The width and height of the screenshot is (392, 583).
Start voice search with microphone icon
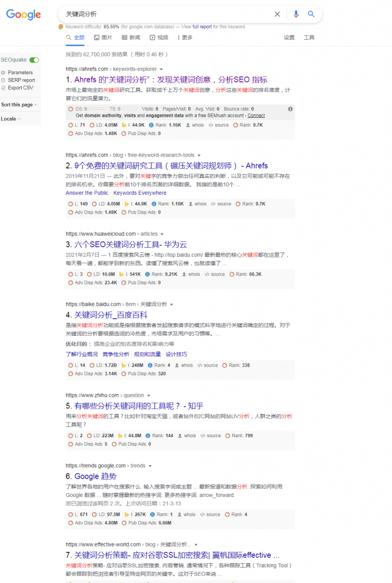coord(296,14)
